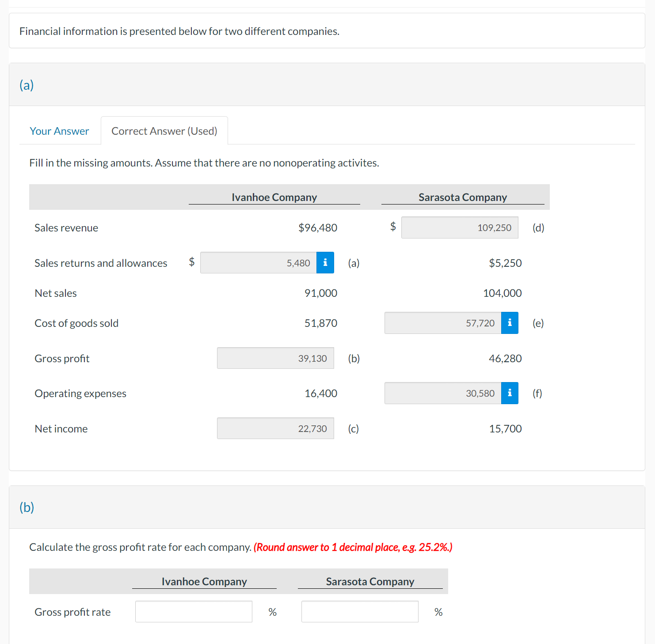Select the 22,730 Net income answer box
This screenshot has width=655, height=644.
275,428
